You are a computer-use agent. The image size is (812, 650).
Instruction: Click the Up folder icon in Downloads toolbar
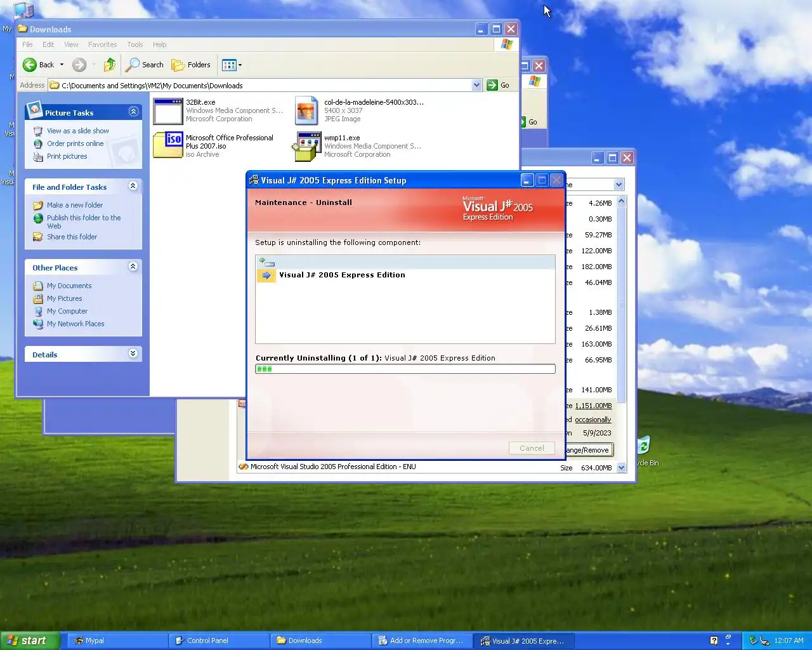(110, 65)
